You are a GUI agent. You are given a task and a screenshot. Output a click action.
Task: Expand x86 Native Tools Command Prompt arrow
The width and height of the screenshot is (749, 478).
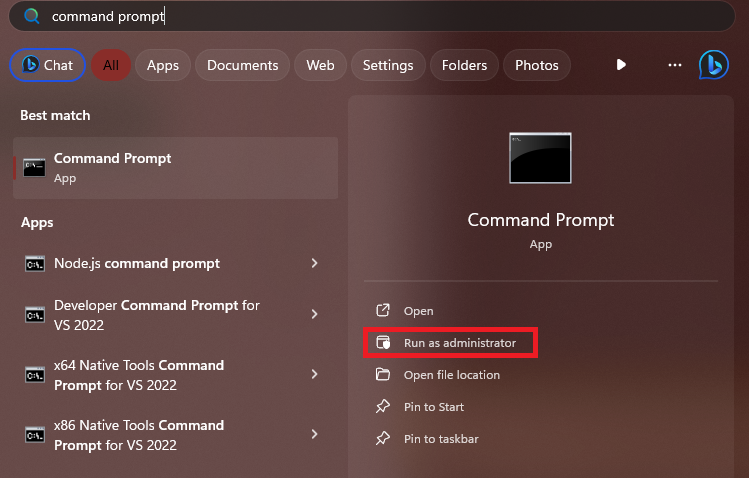pos(315,434)
